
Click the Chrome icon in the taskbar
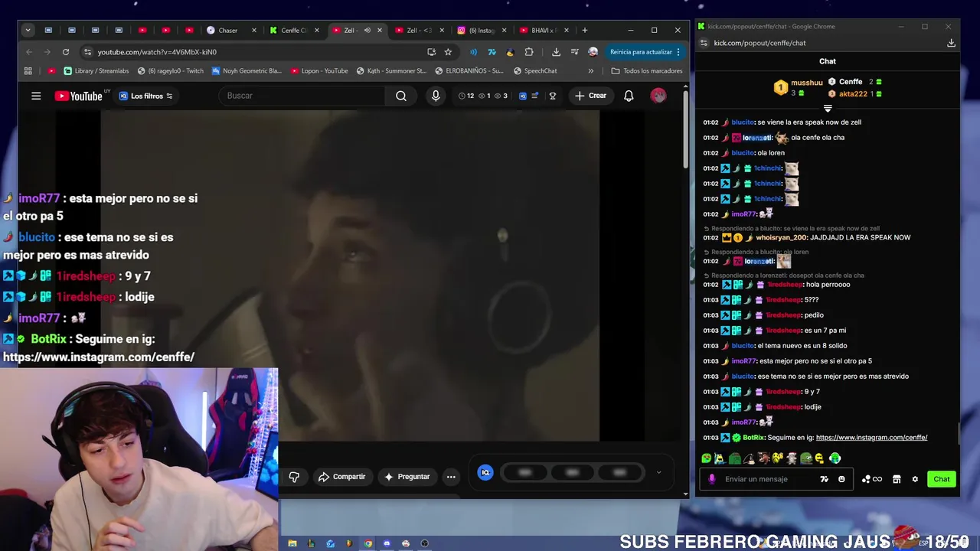(367, 543)
